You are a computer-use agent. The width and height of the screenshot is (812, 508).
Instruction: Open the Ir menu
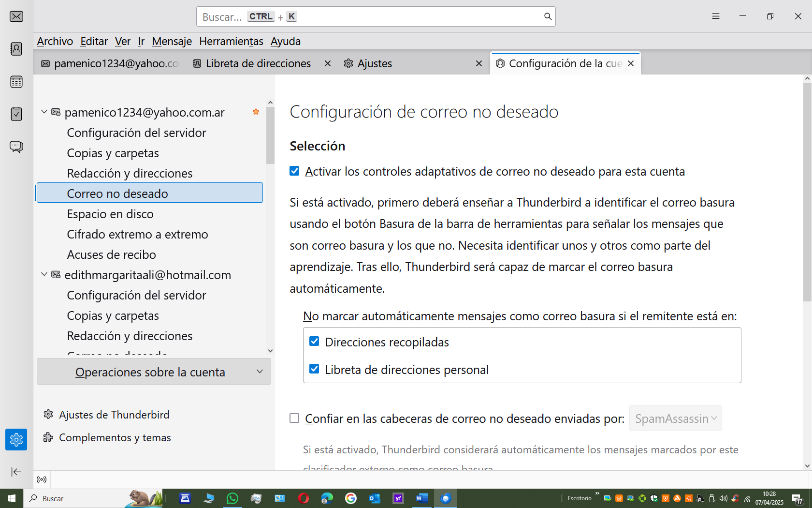pyautogui.click(x=141, y=41)
